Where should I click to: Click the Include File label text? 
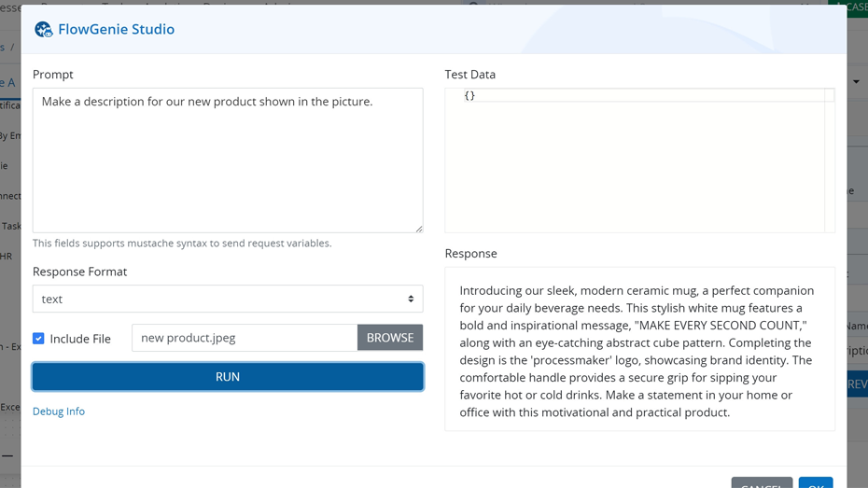click(80, 339)
